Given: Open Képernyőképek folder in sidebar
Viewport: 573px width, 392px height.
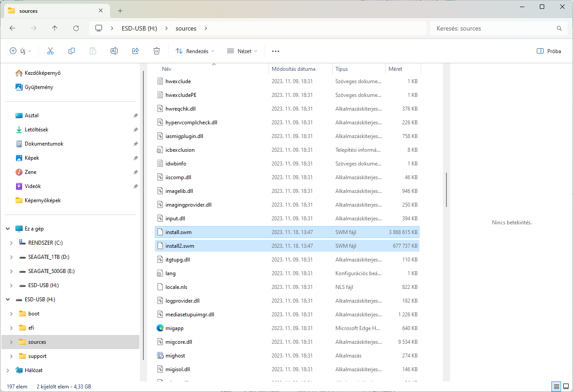Looking at the screenshot, I should (38, 200).
